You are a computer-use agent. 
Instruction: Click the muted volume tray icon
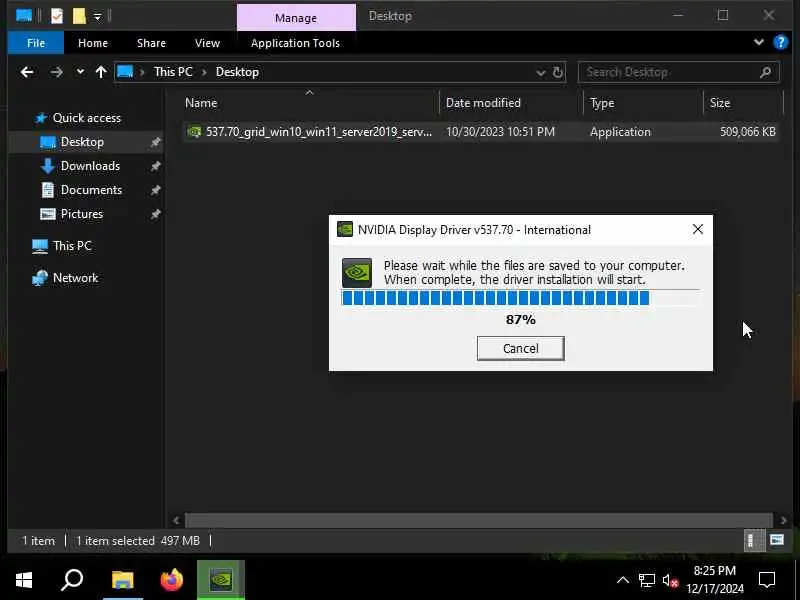(x=670, y=581)
